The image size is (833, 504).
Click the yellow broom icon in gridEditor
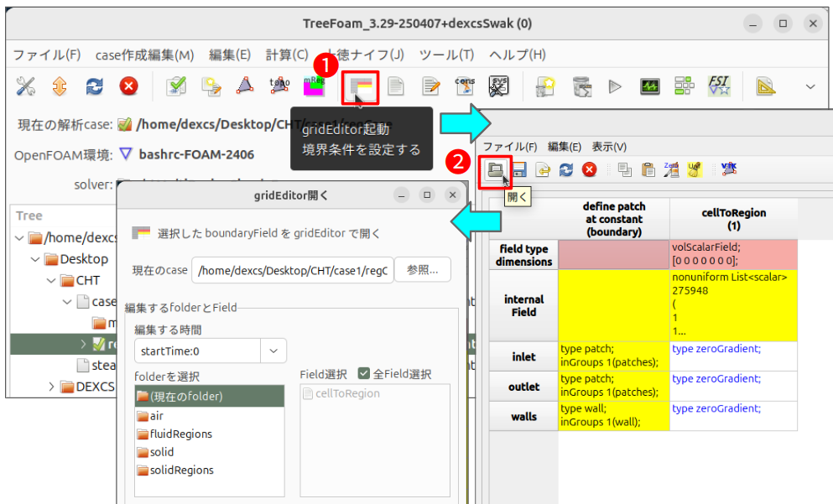click(695, 170)
